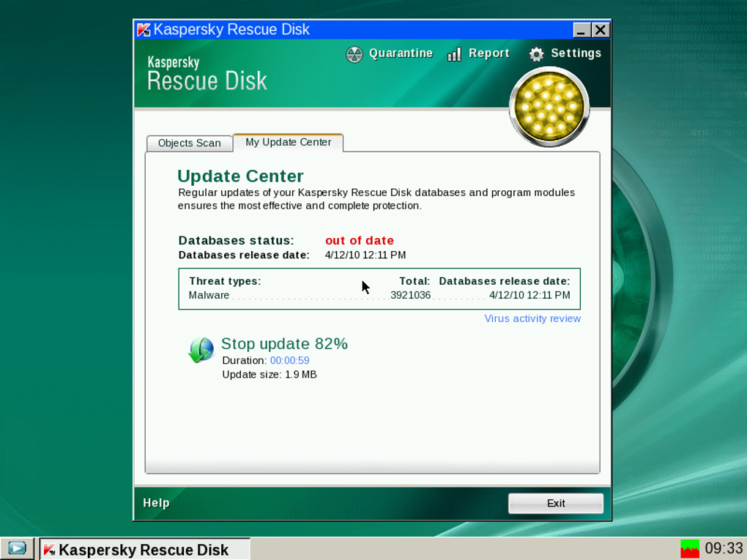Minimize the Kaspersky Rescue Disk window
Viewport: 747px width, 560px height.
point(581,31)
